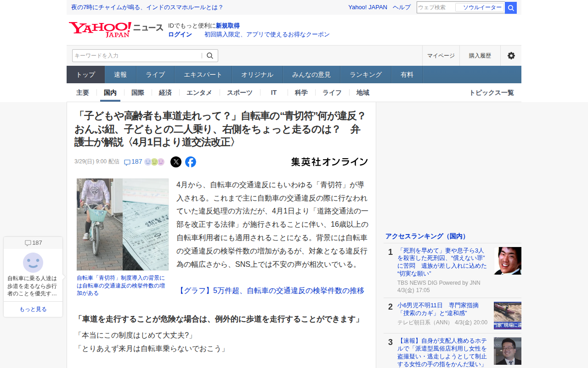The width and height of the screenshot is (588, 368).
Task: Select the 経済 category
Action: click(165, 92)
